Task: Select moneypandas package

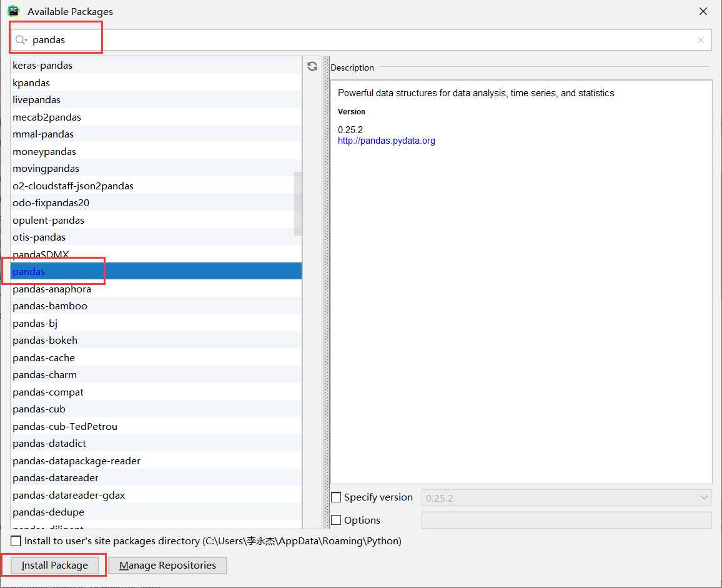Action: point(156,152)
